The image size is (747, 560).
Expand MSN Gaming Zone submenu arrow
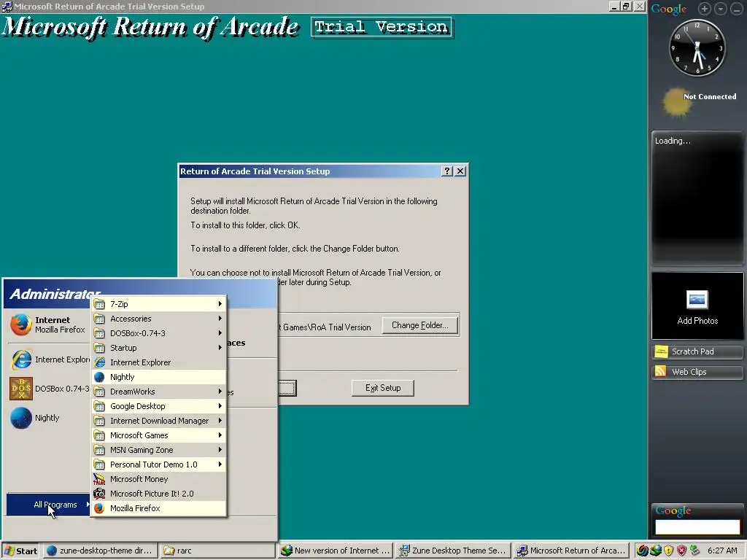point(220,449)
